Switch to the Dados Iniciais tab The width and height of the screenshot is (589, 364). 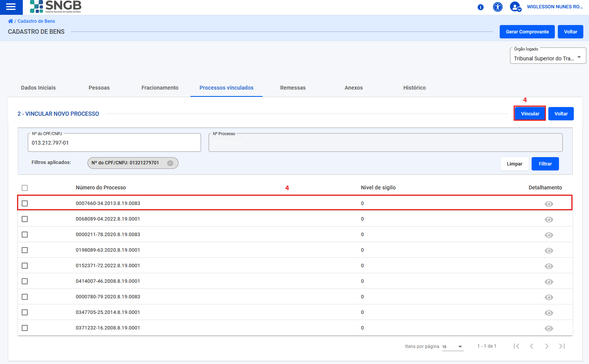tap(38, 88)
